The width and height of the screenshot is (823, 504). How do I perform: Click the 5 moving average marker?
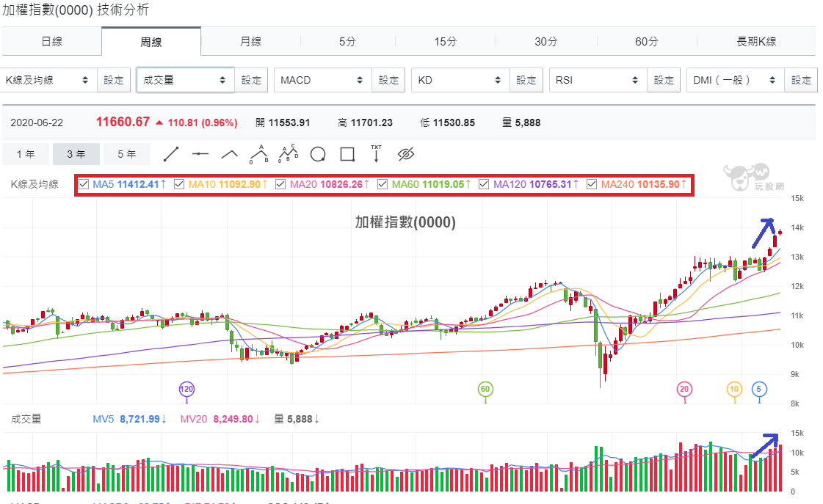759,389
